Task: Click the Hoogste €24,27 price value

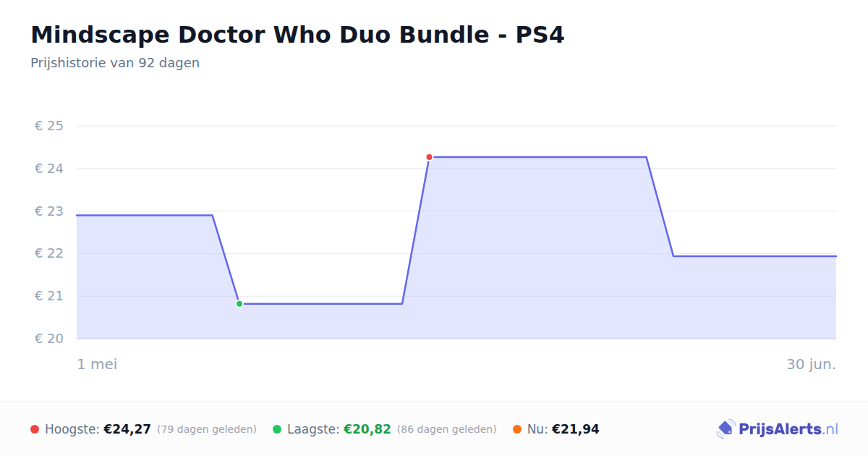Action: click(x=127, y=429)
